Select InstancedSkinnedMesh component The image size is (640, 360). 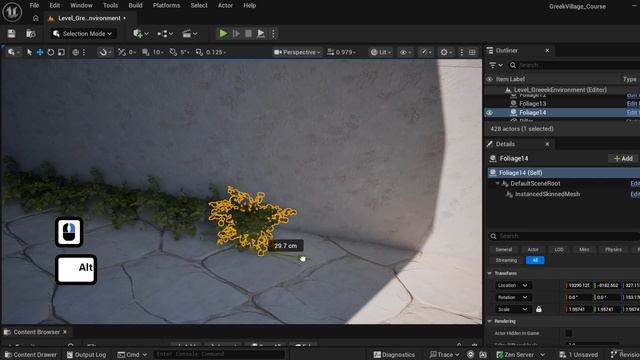click(547, 194)
